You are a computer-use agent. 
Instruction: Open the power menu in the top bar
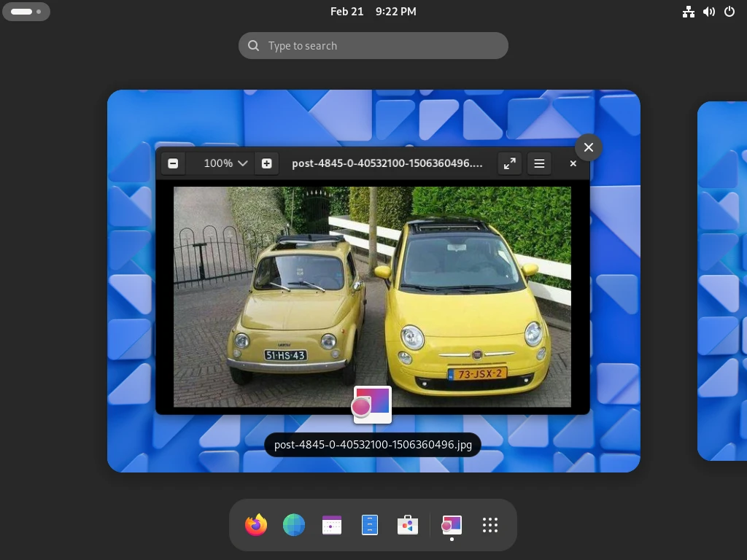[x=729, y=12]
